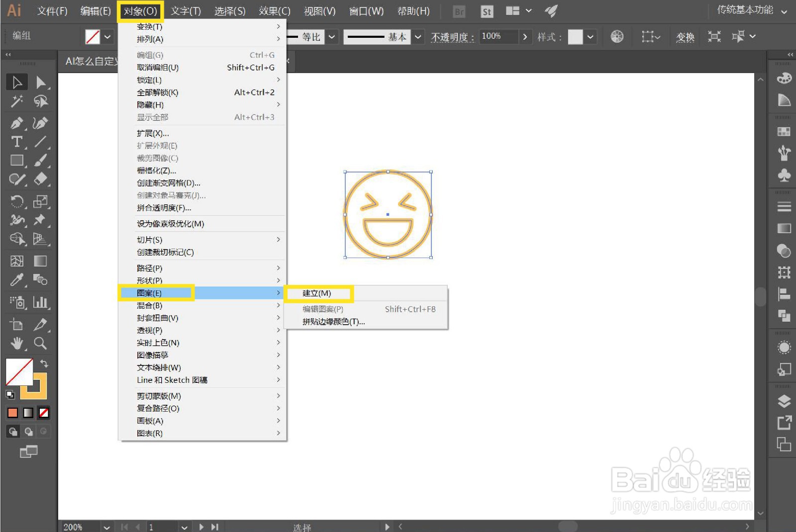Select the Selection tool in the toolbar
The height and width of the screenshot is (532, 796).
16,82
